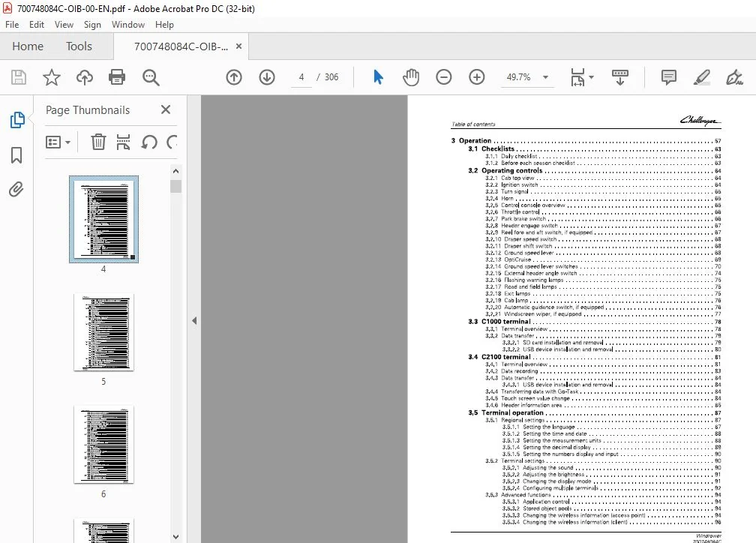Click '3.5.2.2 Adjusting the brightness' entry
The height and width of the screenshot is (543, 756).
tap(612, 475)
